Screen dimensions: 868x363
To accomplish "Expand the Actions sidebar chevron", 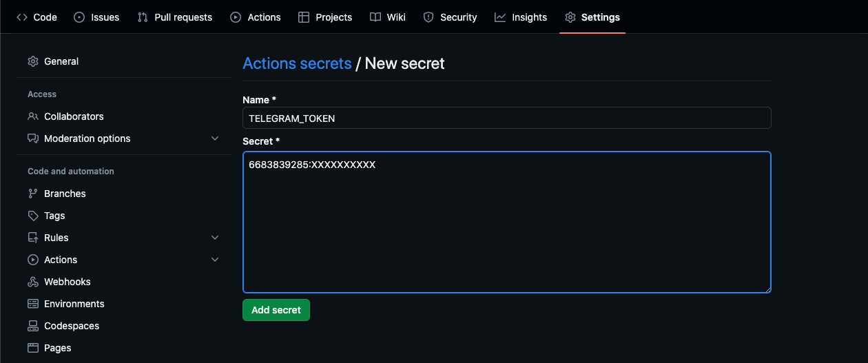I will (215, 260).
